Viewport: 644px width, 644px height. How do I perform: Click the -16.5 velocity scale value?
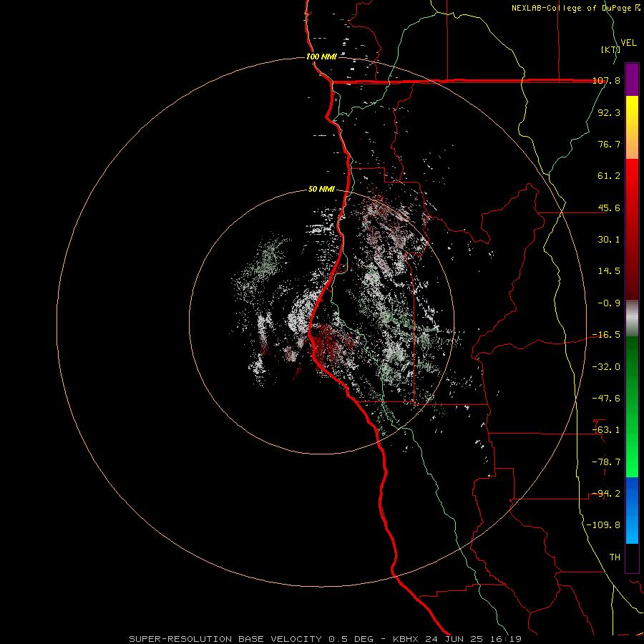click(606, 335)
